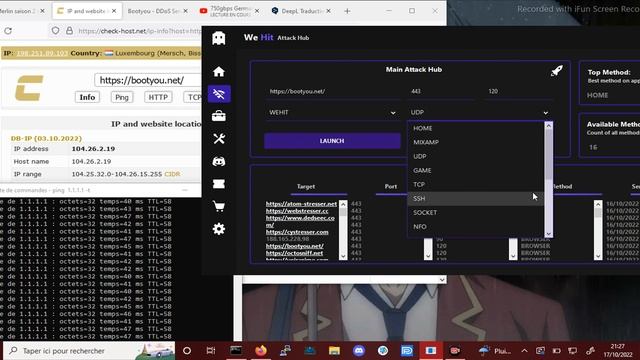Open the wrench and screwdriver tools page
This screenshot has height=360, width=640.
pos(219,139)
